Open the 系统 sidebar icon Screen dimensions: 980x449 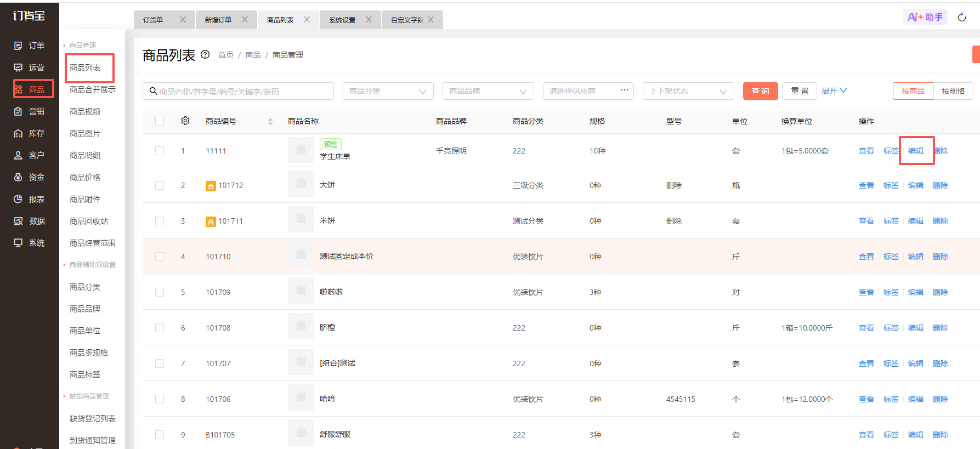tap(18, 243)
